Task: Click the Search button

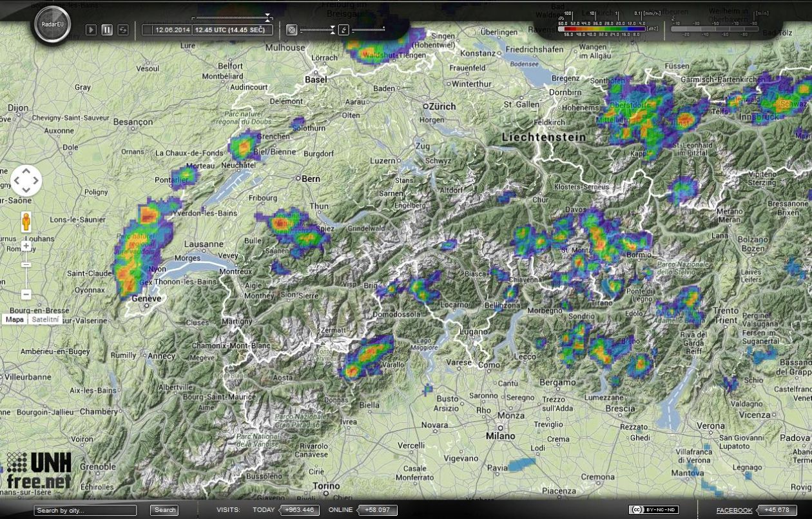Action: pos(164,510)
